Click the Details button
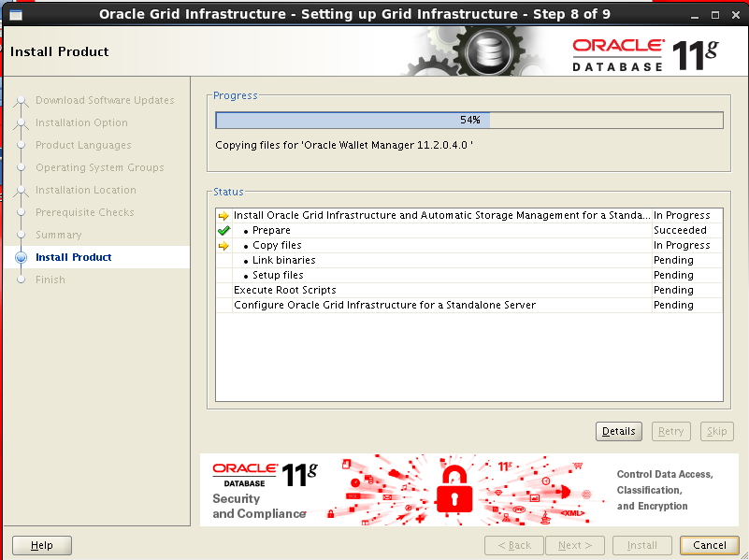 (618, 431)
